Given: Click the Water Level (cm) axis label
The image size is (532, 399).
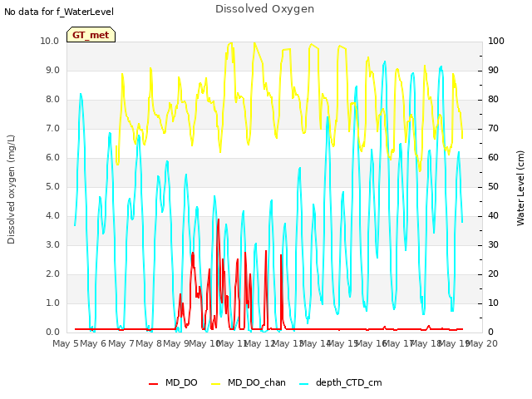Looking at the screenshot, I should [x=520, y=189].
